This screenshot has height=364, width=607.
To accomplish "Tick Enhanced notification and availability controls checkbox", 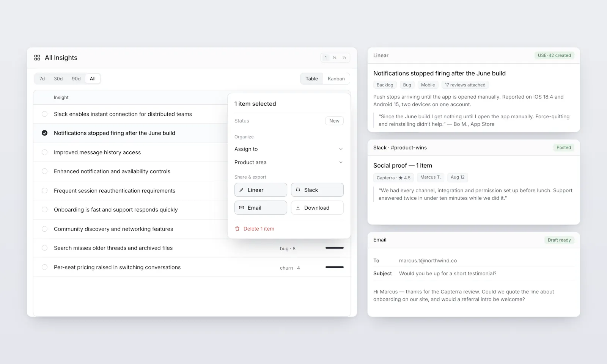I will pyautogui.click(x=44, y=171).
